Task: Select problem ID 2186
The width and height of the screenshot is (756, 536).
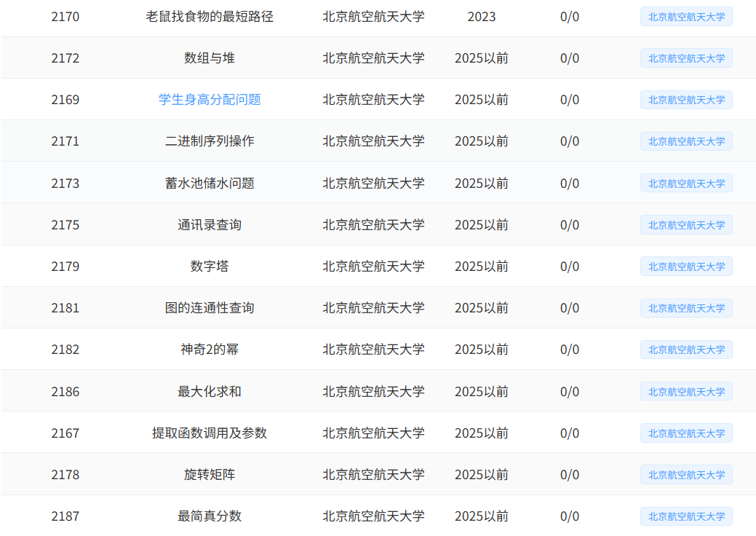Action: tap(65, 391)
